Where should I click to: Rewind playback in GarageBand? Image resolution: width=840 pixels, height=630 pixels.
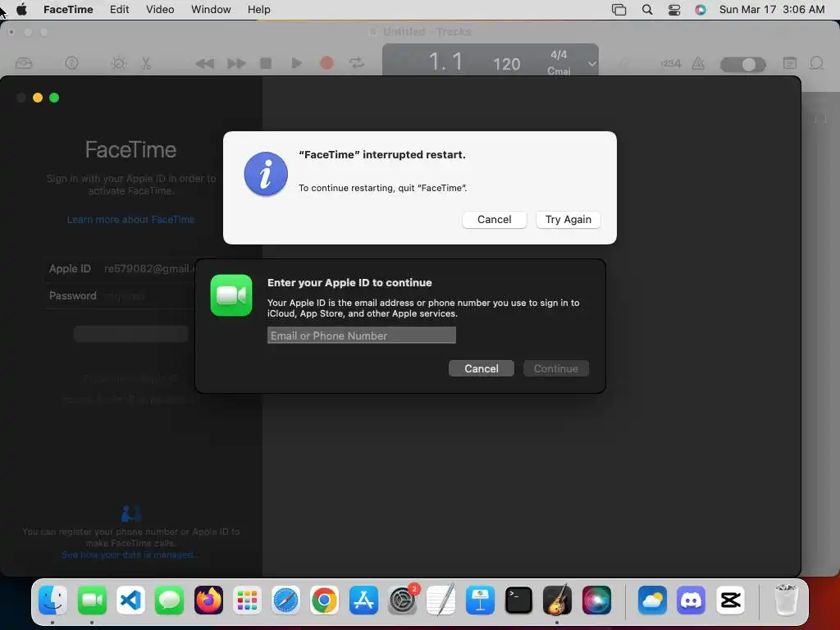point(204,64)
